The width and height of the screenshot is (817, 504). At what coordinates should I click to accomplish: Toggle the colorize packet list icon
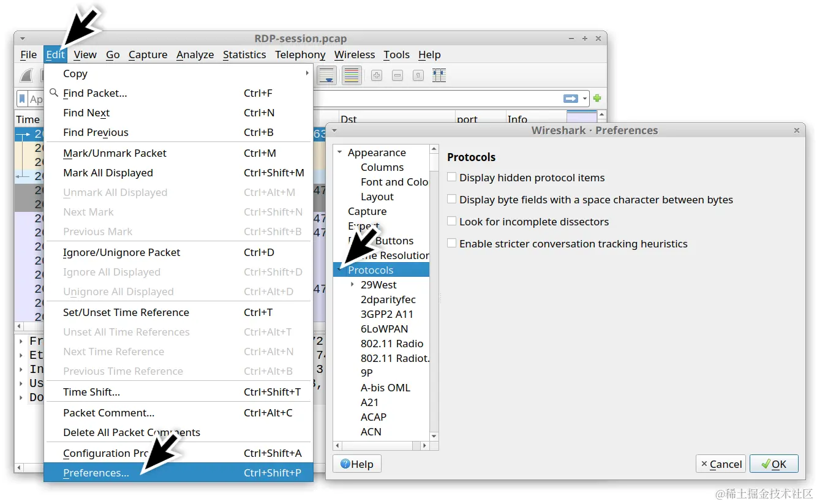click(351, 75)
